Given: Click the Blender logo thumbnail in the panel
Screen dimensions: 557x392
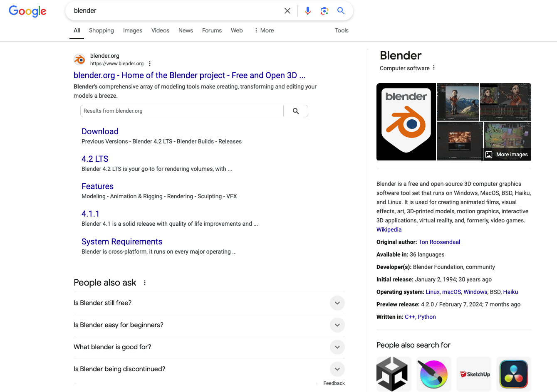Looking at the screenshot, I should [x=406, y=121].
